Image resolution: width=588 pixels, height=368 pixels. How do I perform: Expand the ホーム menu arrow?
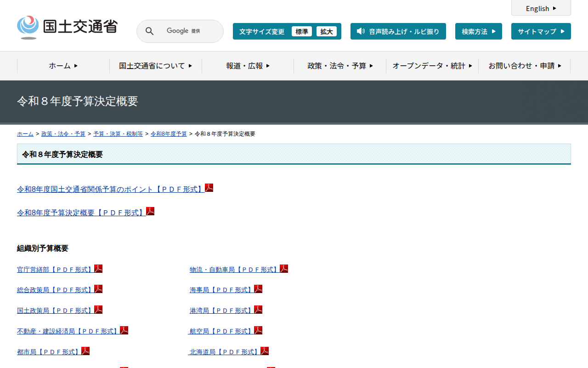coord(76,66)
